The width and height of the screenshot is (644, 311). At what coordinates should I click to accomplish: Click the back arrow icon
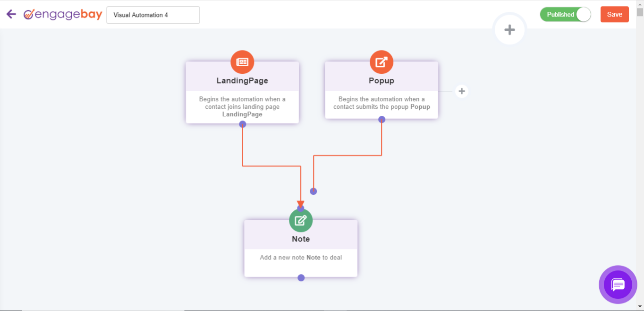pyautogui.click(x=11, y=14)
